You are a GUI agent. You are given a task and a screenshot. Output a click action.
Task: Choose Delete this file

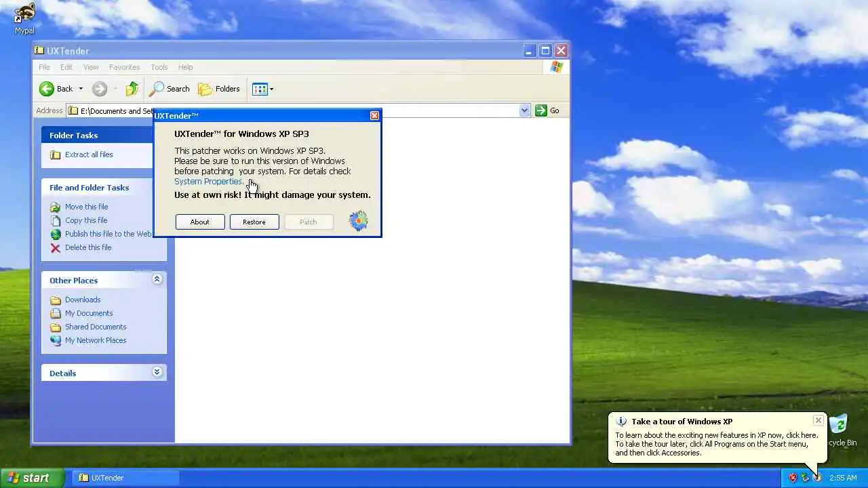tap(88, 247)
